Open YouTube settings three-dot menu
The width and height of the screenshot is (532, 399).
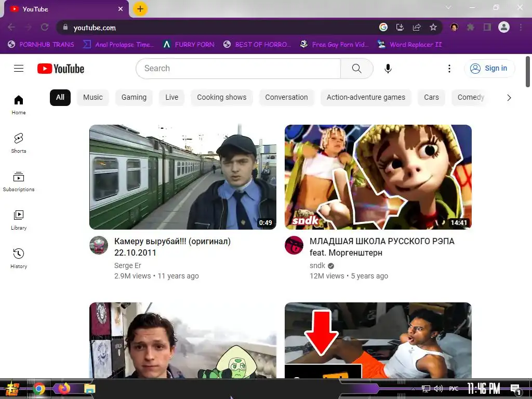pos(449,69)
